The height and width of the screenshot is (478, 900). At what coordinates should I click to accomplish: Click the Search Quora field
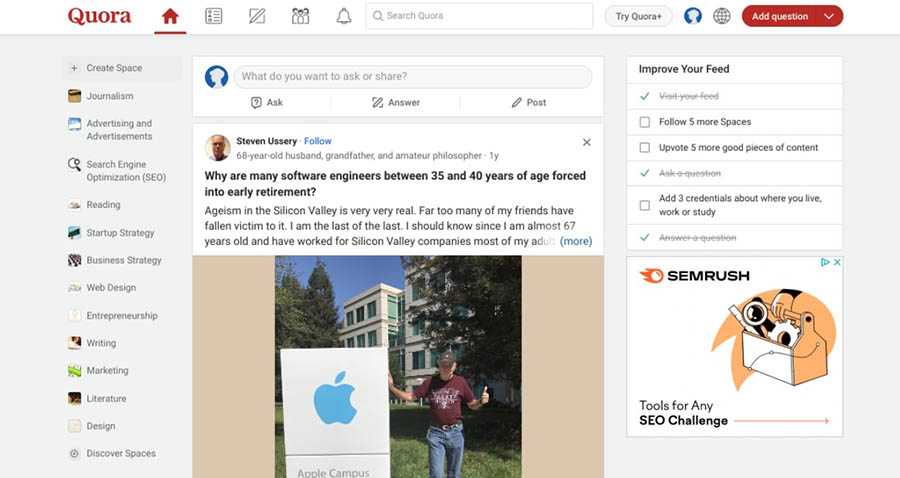480,16
